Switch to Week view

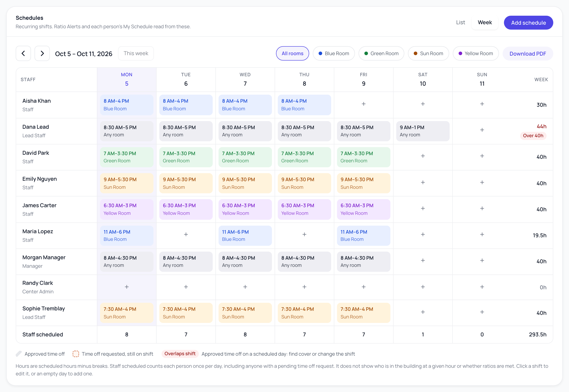point(485,22)
